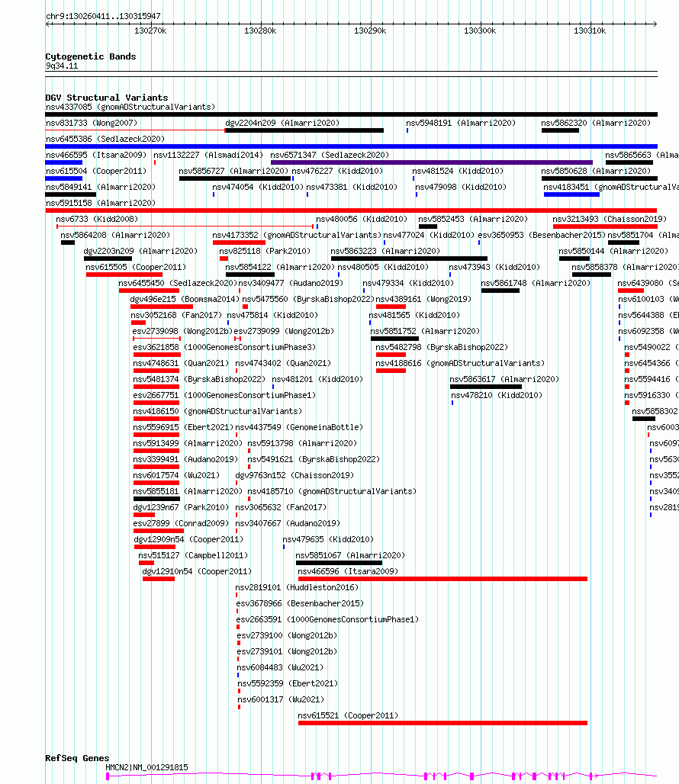Click nsv4188616 gnomADStructuralVariants label
The width and height of the screenshot is (679, 784).
(x=461, y=363)
